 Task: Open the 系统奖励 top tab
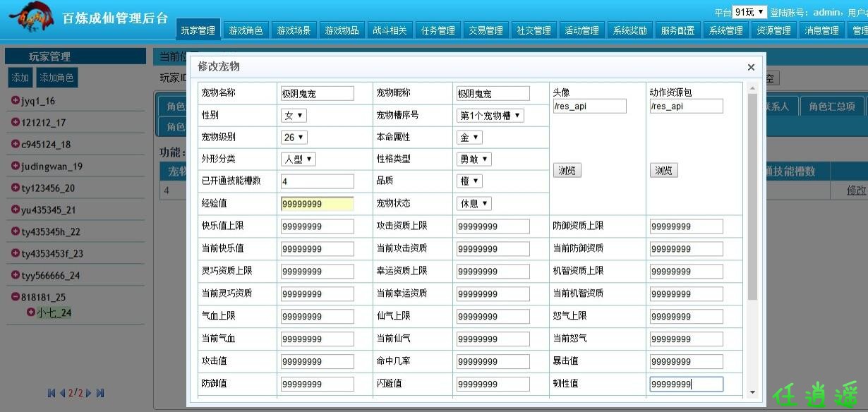(x=629, y=30)
